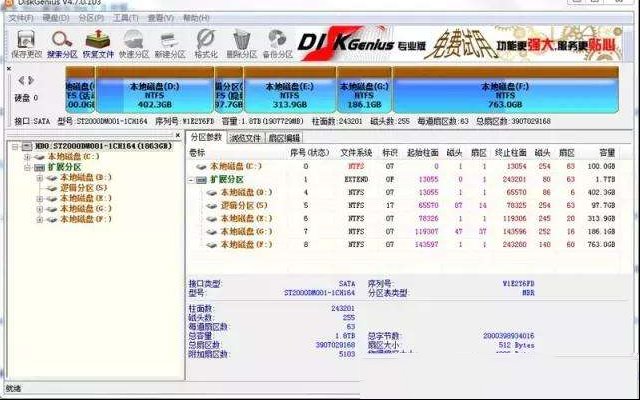Expand 本地磁盘(E:) in the left tree

tap(40, 199)
